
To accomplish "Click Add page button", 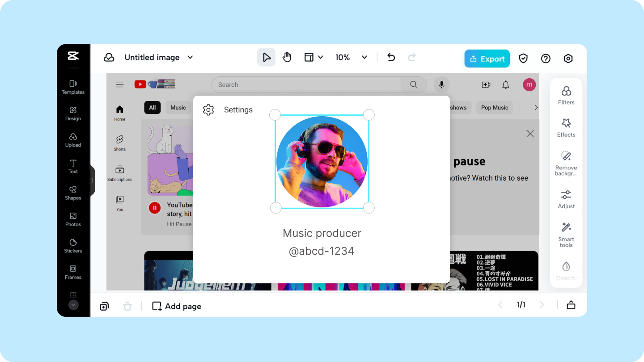I will click(177, 306).
